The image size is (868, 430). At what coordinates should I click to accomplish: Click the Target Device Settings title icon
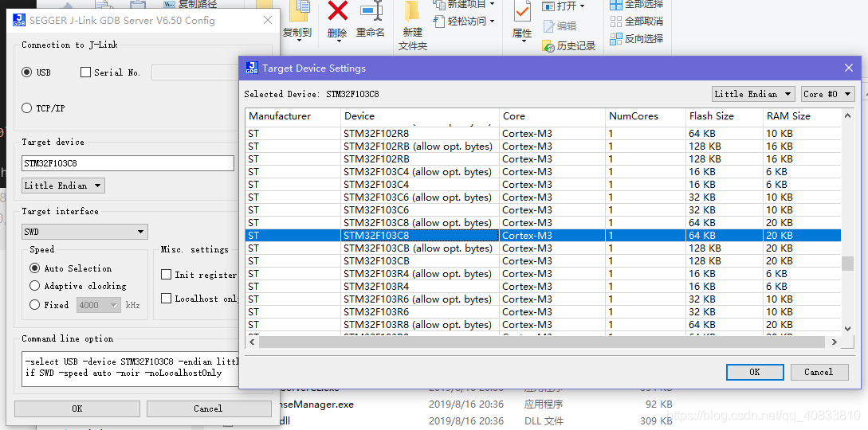click(x=252, y=68)
